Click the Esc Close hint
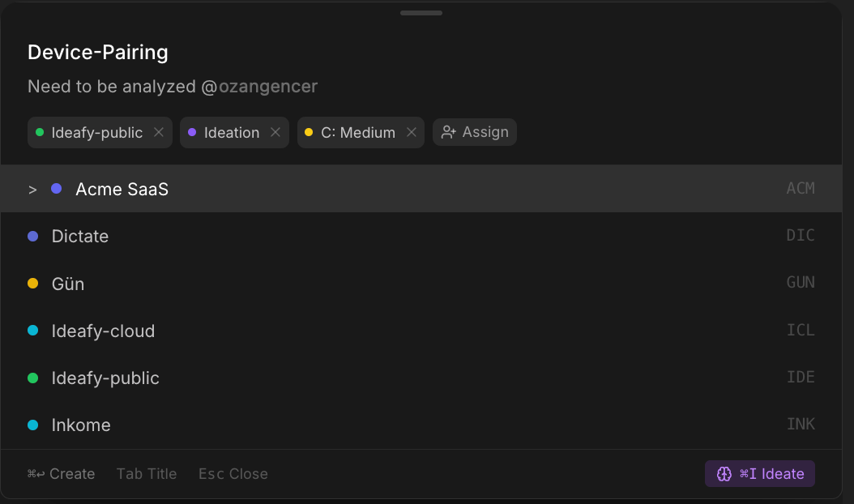This screenshot has width=854, height=504. tap(233, 474)
